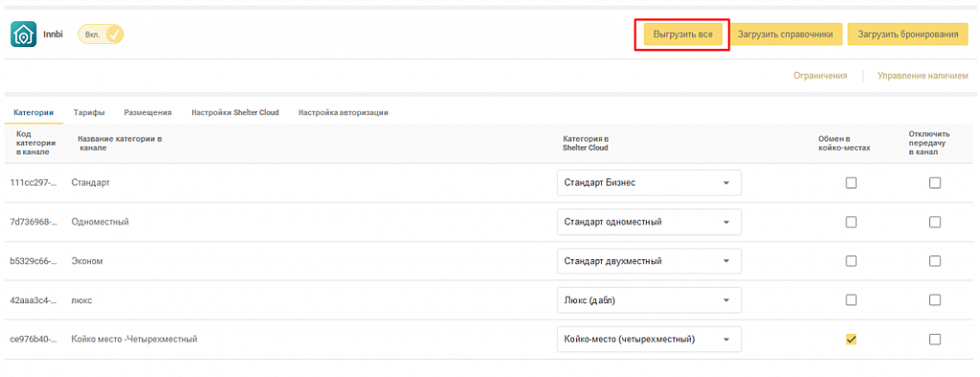
Task: Switch to the Тарифы tab
Action: tap(89, 113)
